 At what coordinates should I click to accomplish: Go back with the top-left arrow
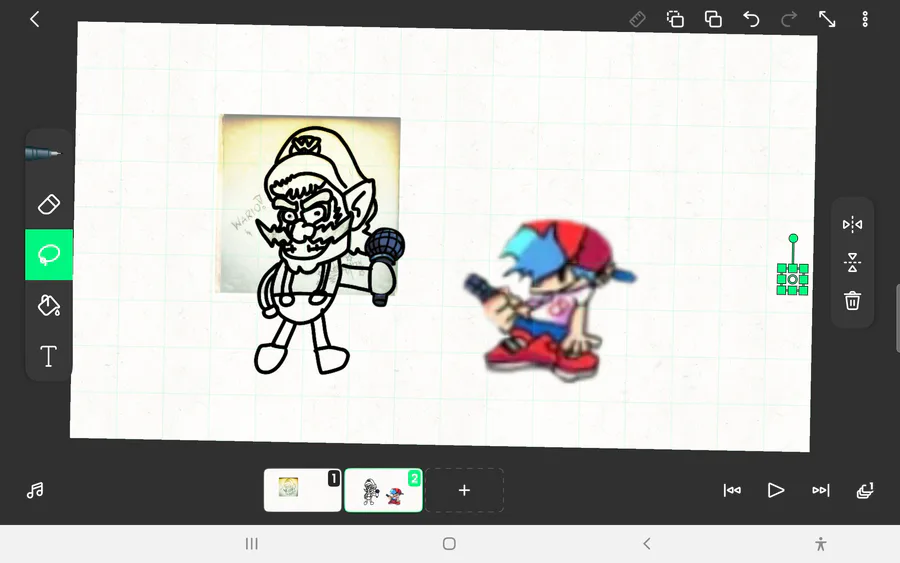(34, 20)
